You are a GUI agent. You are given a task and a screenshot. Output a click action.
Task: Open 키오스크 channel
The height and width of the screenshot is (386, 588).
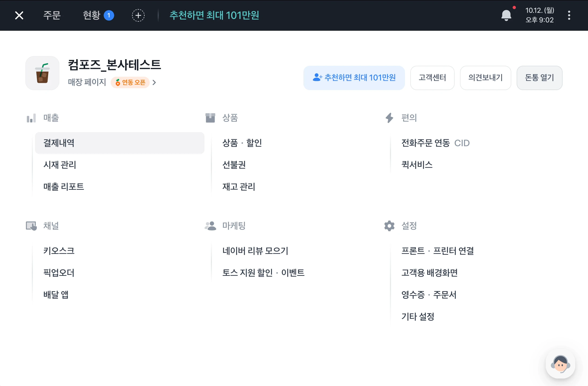click(x=59, y=251)
